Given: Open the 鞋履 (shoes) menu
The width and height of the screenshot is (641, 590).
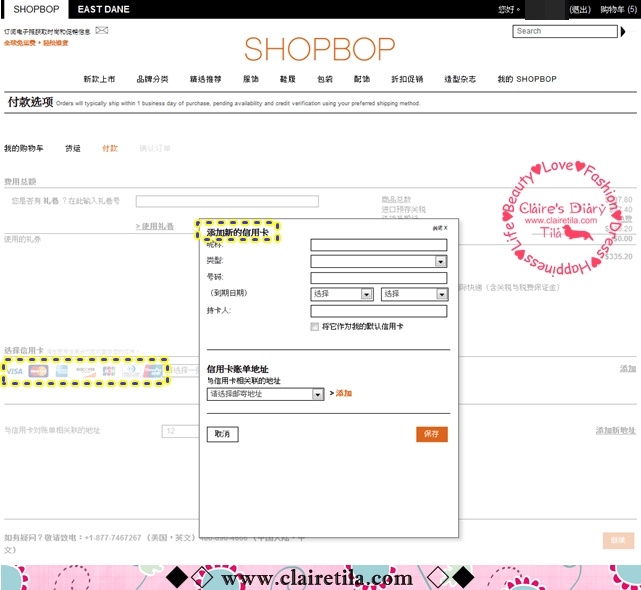Looking at the screenshot, I should (x=288, y=79).
